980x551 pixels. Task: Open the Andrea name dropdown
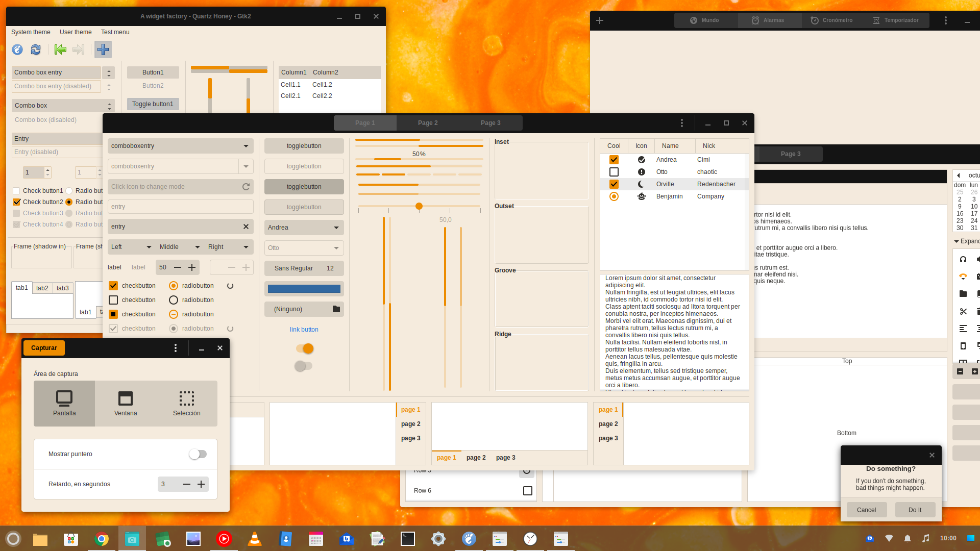point(304,227)
